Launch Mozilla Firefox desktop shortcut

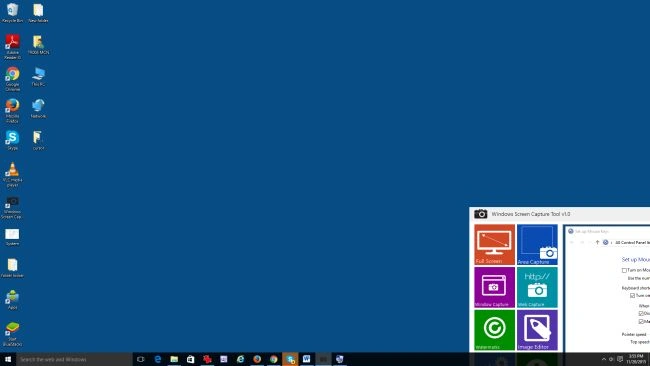click(12, 111)
